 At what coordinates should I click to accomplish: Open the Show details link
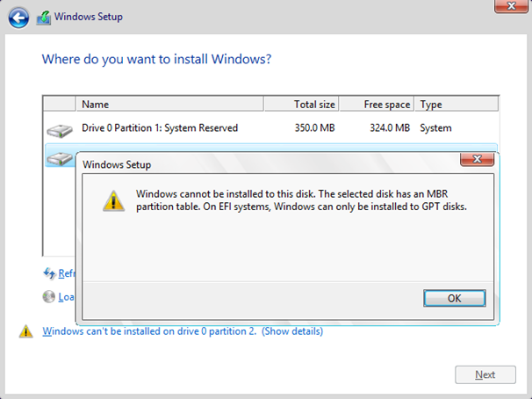[292, 331]
